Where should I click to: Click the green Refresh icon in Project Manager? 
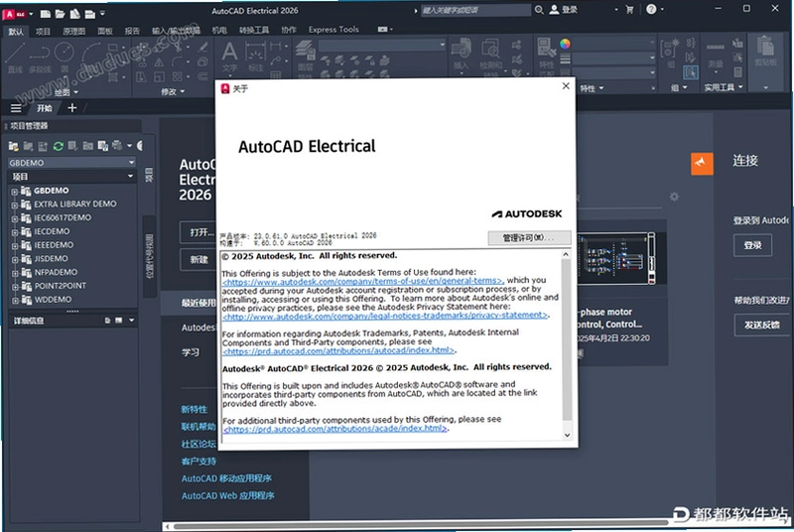click(59, 146)
